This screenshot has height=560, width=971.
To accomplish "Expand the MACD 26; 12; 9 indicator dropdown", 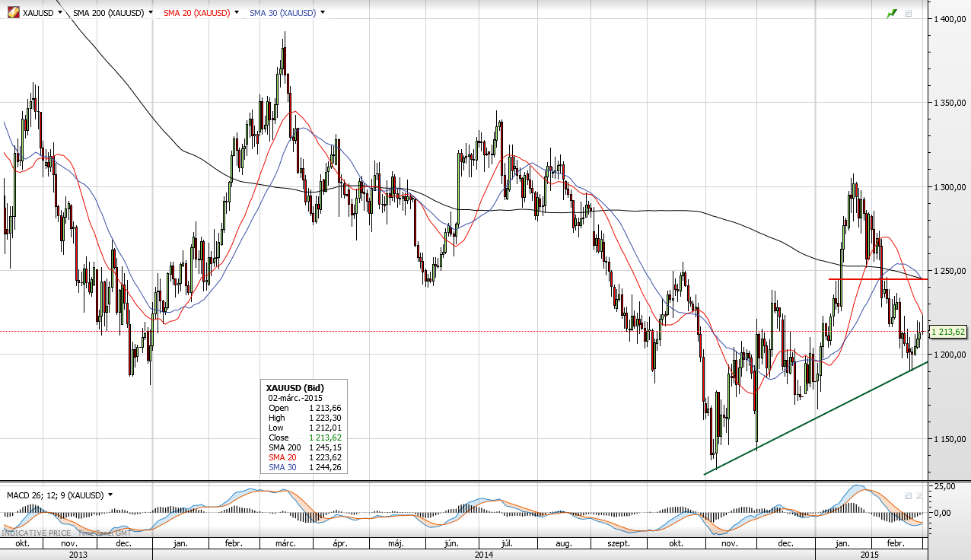I will tap(110, 495).
